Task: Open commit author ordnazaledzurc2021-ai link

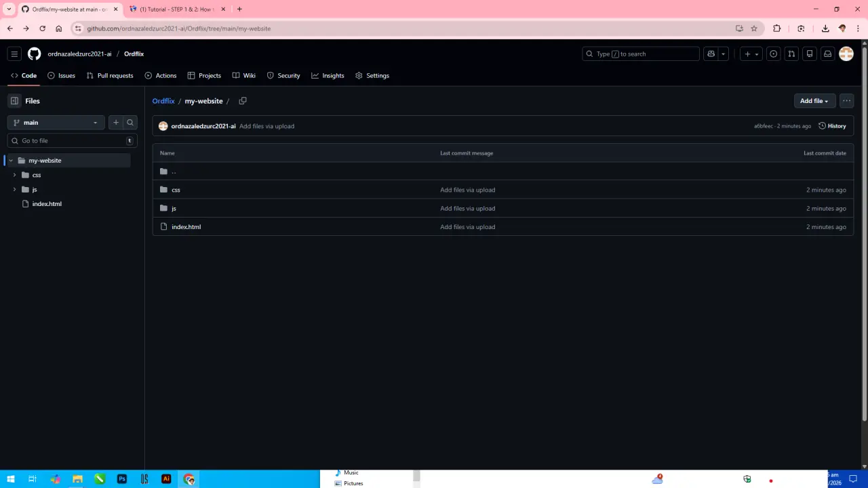Action: pyautogui.click(x=203, y=126)
